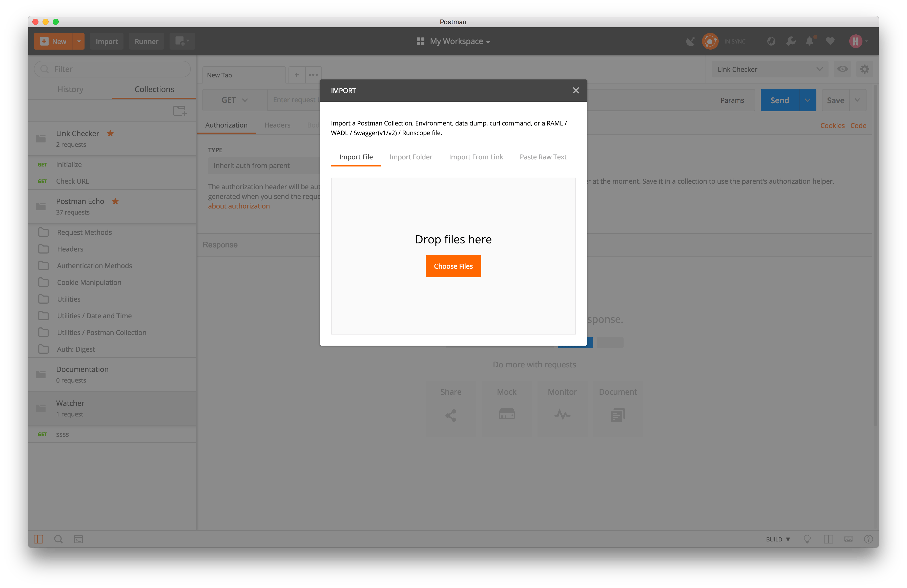Toggle environment quick look eye icon
The width and height of the screenshot is (907, 588).
tap(842, 69)
